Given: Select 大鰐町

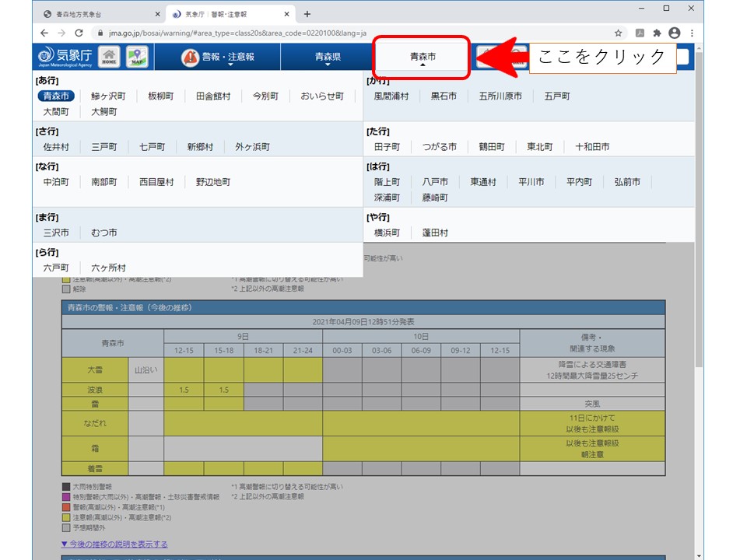Looking at the screenshot, I should click(x=103, y=111).
